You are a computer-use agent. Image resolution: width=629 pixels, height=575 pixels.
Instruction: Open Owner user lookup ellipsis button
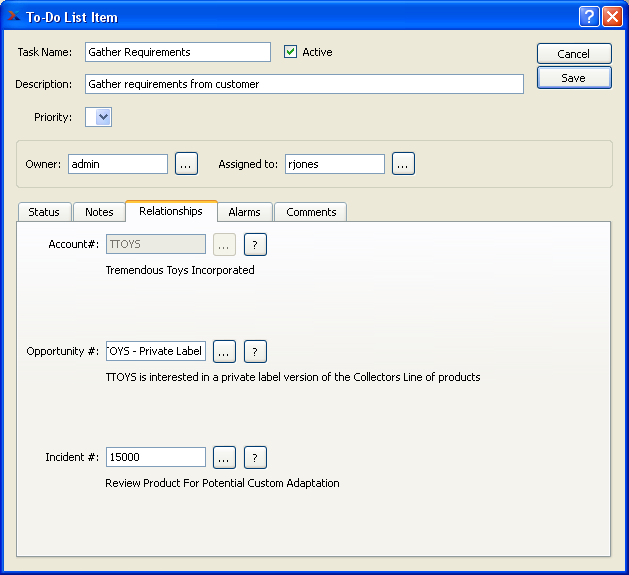(x=186, y=164)
